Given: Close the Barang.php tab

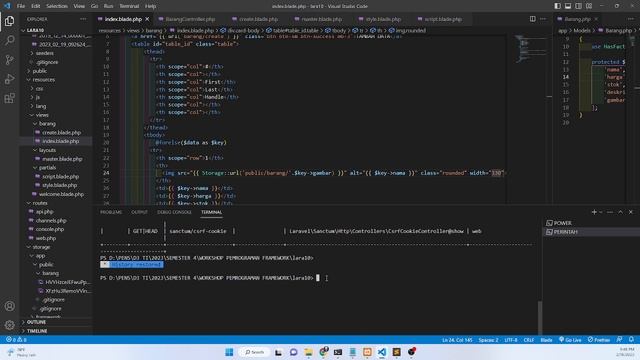Looking at the screenshot, I should coord(596,19).
